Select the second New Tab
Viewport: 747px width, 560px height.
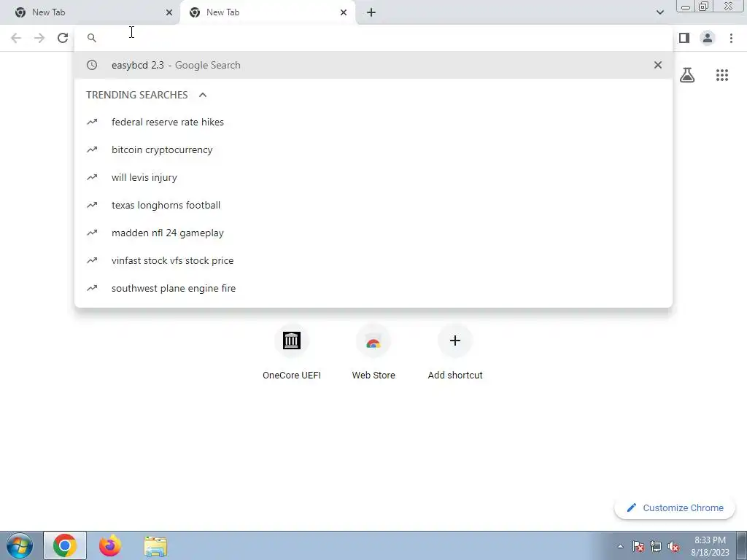click(268, 12)
